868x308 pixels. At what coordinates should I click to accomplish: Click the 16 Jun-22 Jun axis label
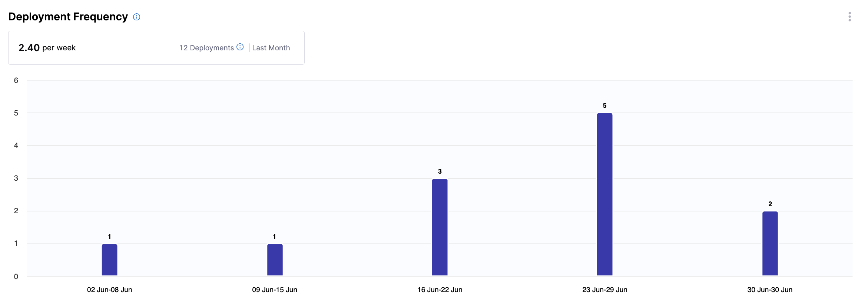(x=440, y=289)
